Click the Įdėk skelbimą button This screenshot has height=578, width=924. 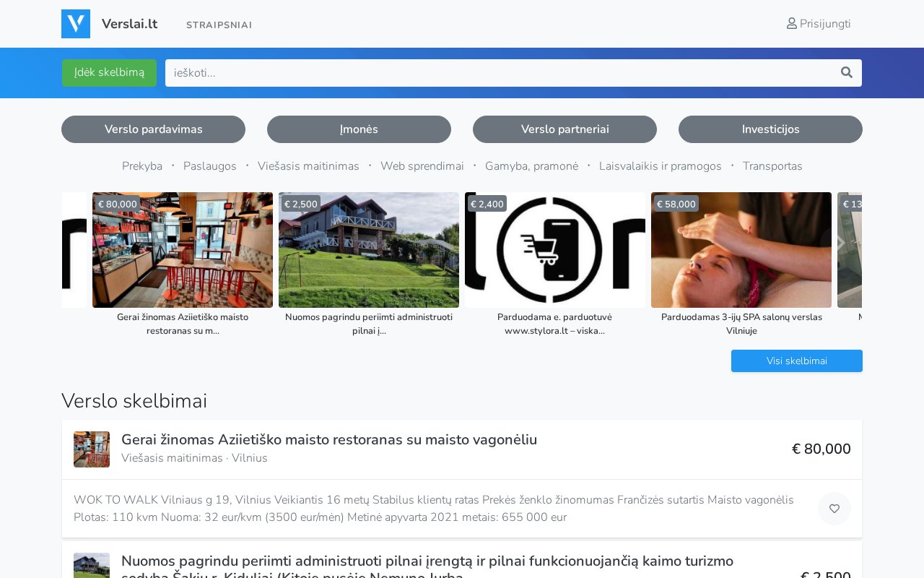click(109, 73)
